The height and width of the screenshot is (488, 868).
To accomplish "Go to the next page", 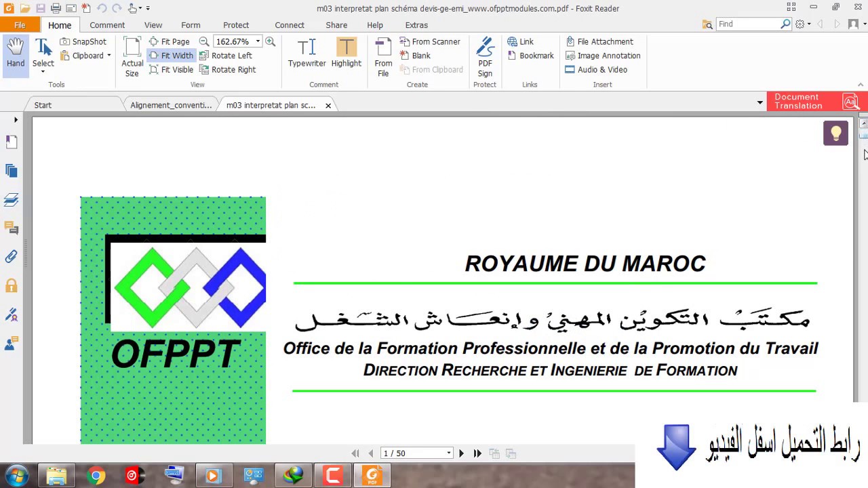I will (461, 453).
